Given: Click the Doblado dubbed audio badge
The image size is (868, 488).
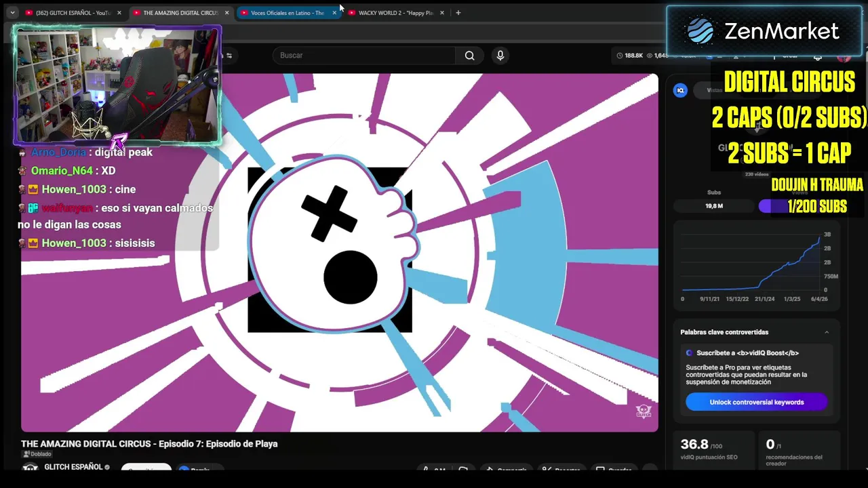Looking at the screenshot, I should [x=37, y=454].
